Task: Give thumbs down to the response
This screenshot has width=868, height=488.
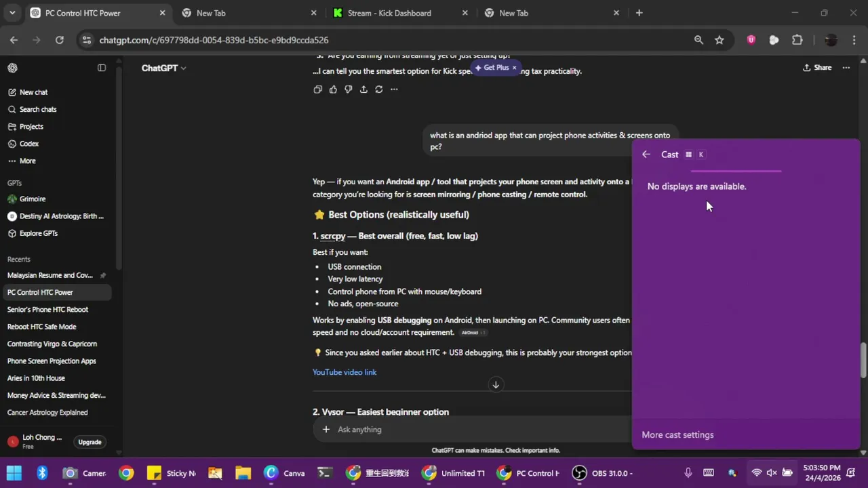Action: 349,89
